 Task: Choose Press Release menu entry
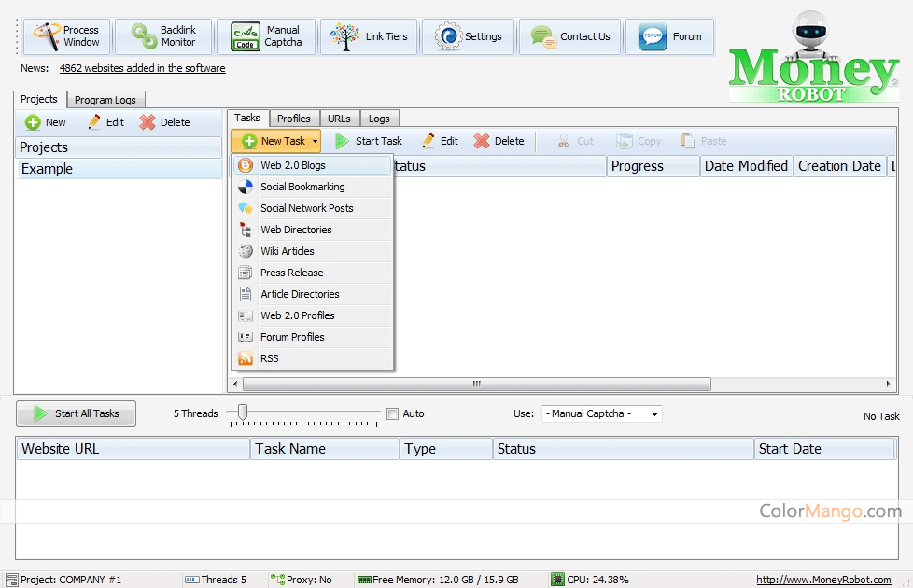point(313,273)
